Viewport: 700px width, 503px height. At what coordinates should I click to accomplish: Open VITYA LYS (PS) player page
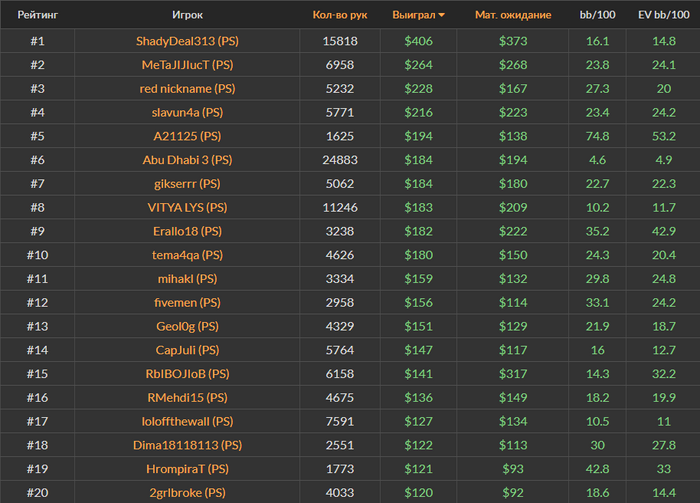coord(187,208)
